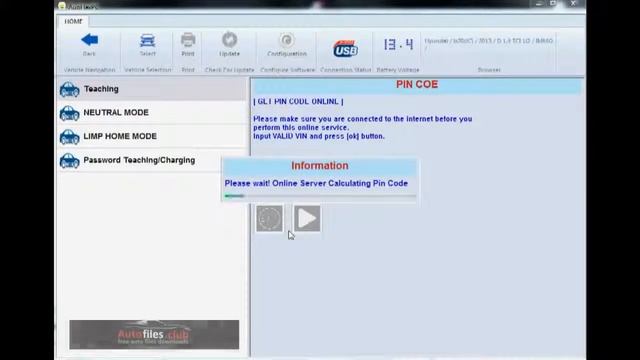Click the PIN COE heading
The width and height of the screenshot is (640, 360).
tap(417, 84)
